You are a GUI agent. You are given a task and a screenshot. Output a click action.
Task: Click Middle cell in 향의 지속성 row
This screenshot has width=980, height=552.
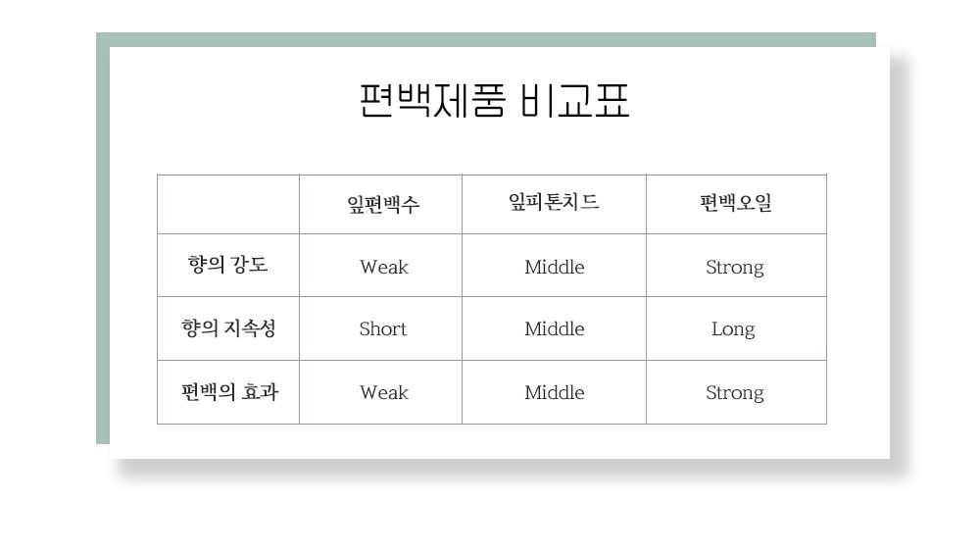click(554, 328)
